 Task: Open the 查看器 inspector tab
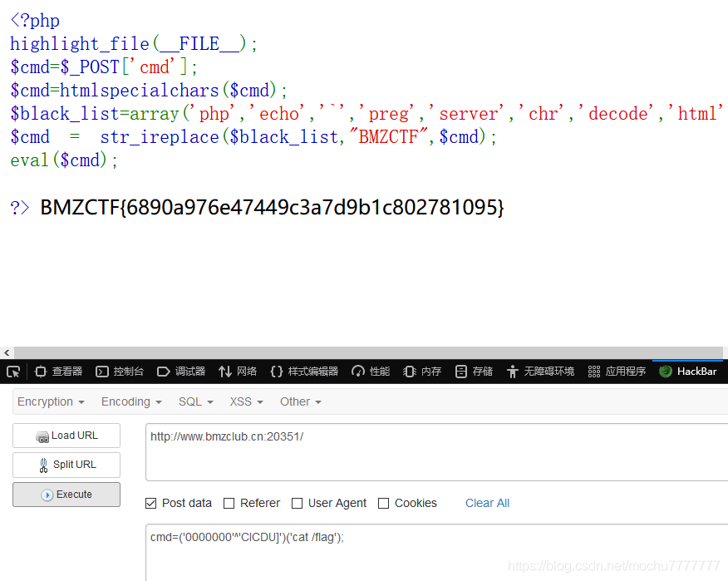tap(59, 372)
